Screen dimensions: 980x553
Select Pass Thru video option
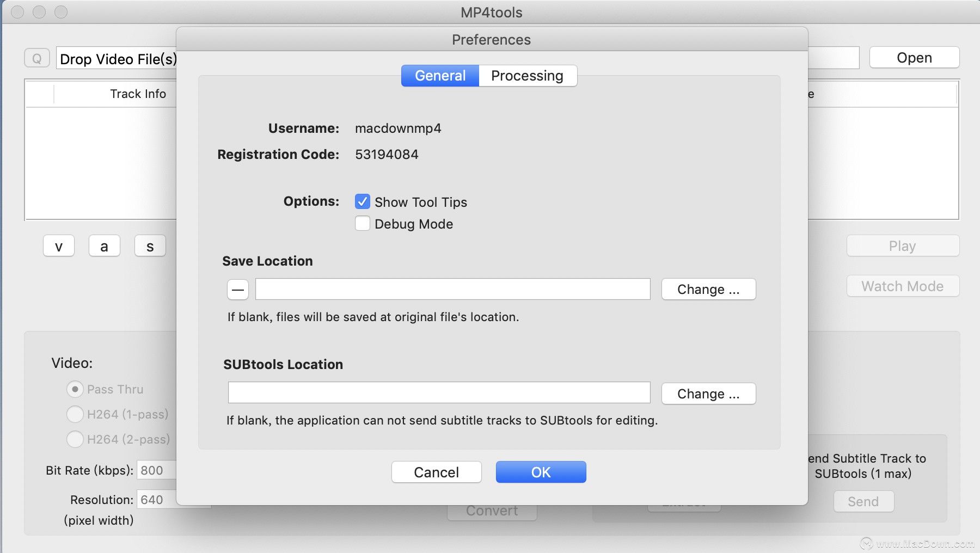click(75, 389)
